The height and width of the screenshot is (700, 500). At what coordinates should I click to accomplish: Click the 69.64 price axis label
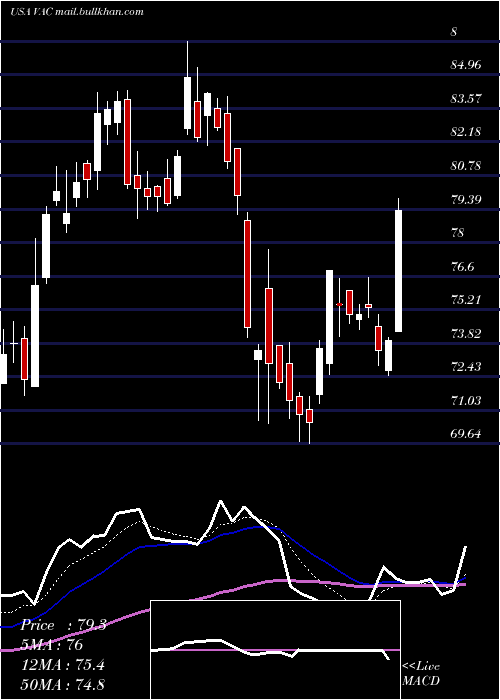point(466,433)
